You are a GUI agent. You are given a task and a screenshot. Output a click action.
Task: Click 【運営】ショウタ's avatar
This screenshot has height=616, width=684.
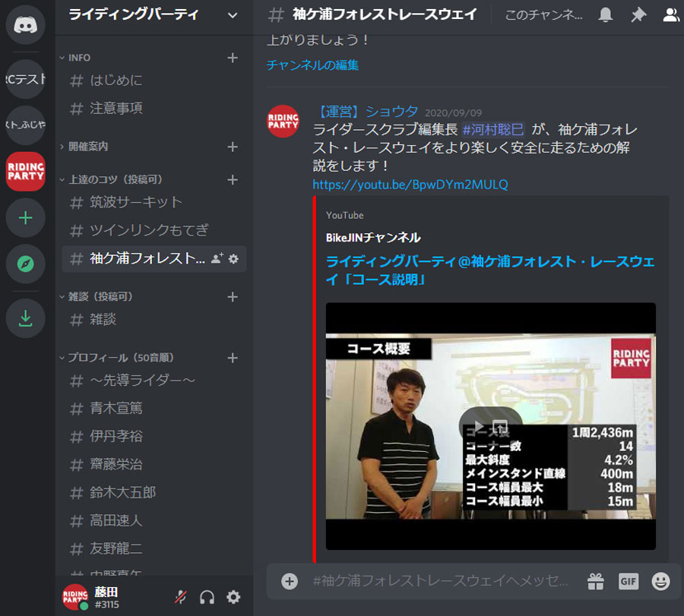click(283, 122)
